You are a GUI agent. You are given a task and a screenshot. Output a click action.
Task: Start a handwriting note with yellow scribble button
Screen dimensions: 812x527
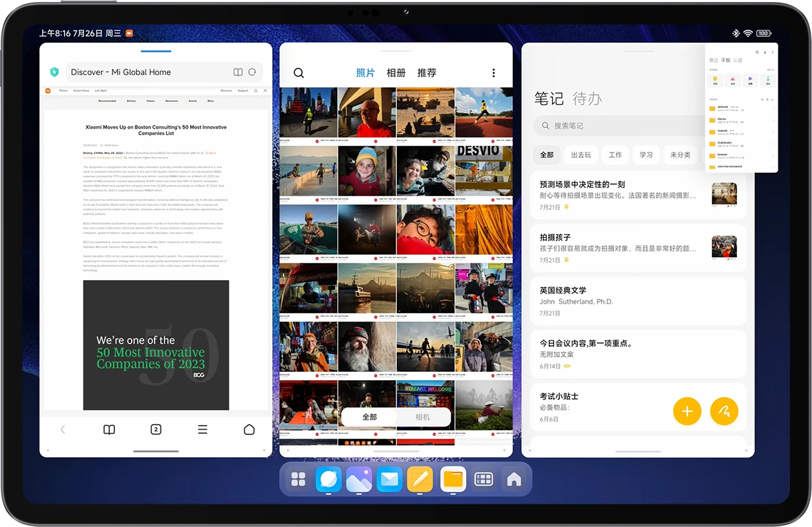pyautogui.click(x=724, y=411)
